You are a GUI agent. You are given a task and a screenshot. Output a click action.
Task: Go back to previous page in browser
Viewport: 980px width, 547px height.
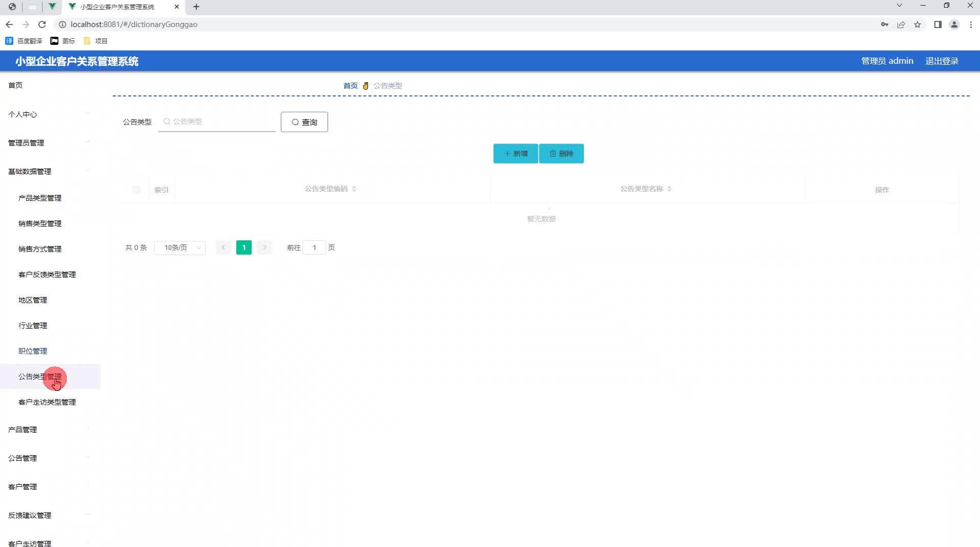[9, 24]
